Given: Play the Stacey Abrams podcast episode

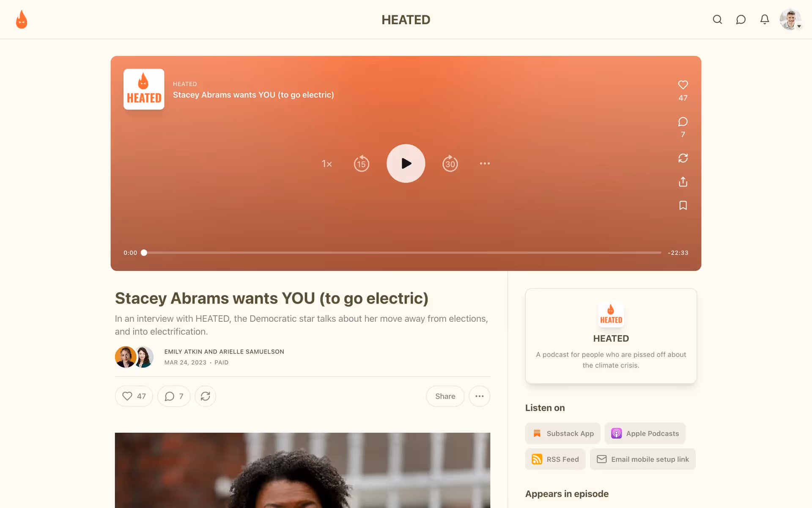Looking at the screenshot, I should (x=406, y=163).
